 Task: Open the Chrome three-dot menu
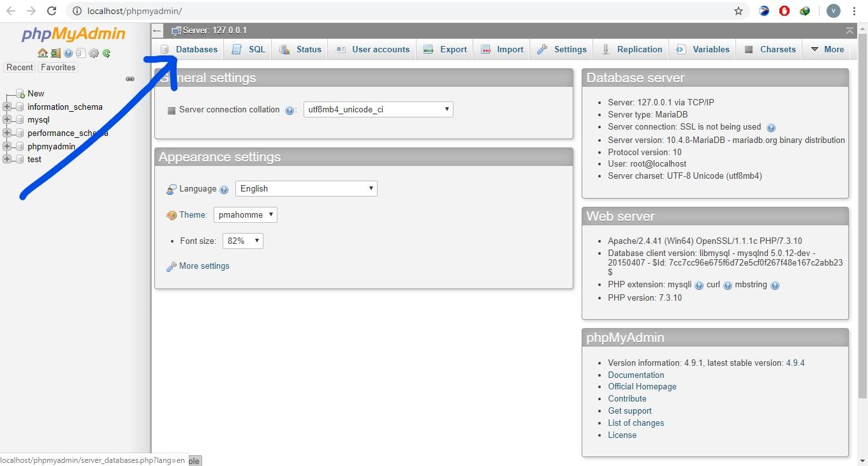click(854, 11)
